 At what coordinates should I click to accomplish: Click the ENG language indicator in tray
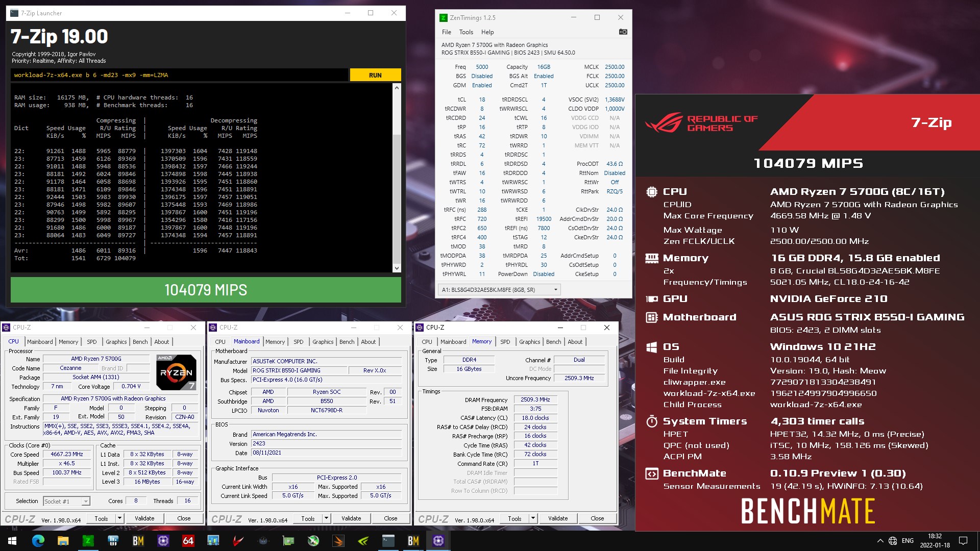[x=908, y=541]
